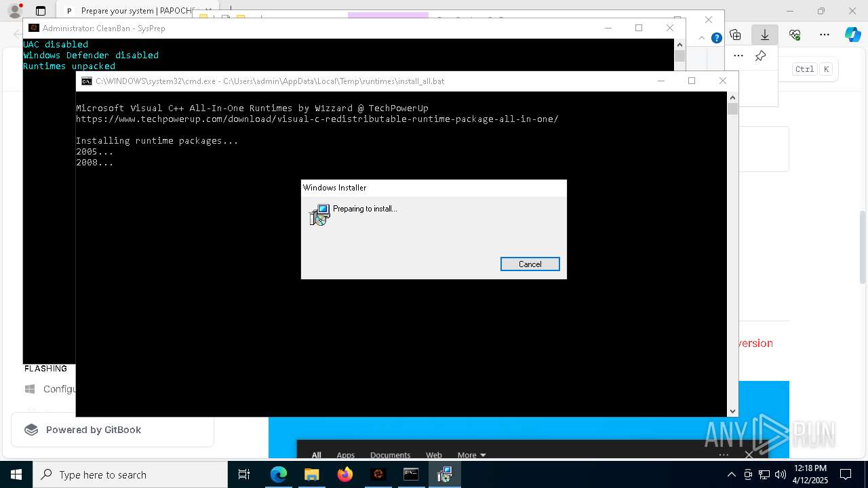This screenshot has height=488, width=868.
Task: Click the techpowerup.com URL text
Action: coord(317,119)
